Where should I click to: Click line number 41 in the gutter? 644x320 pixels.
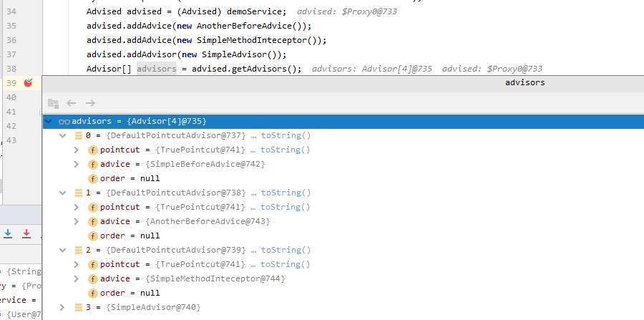point(11,112)
